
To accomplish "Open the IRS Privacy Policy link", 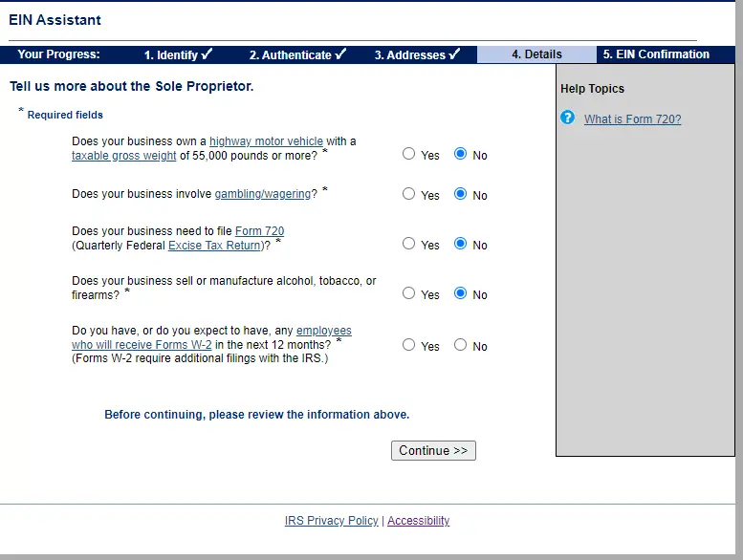I will pos(331,520).
